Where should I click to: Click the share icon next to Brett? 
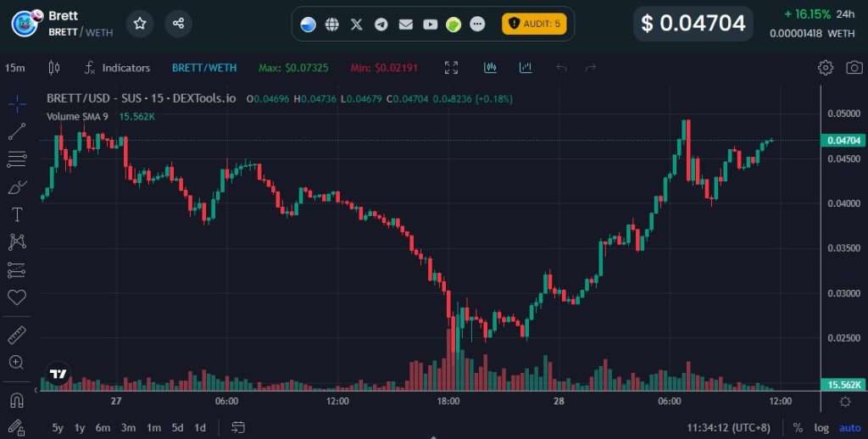coord(178,24)
